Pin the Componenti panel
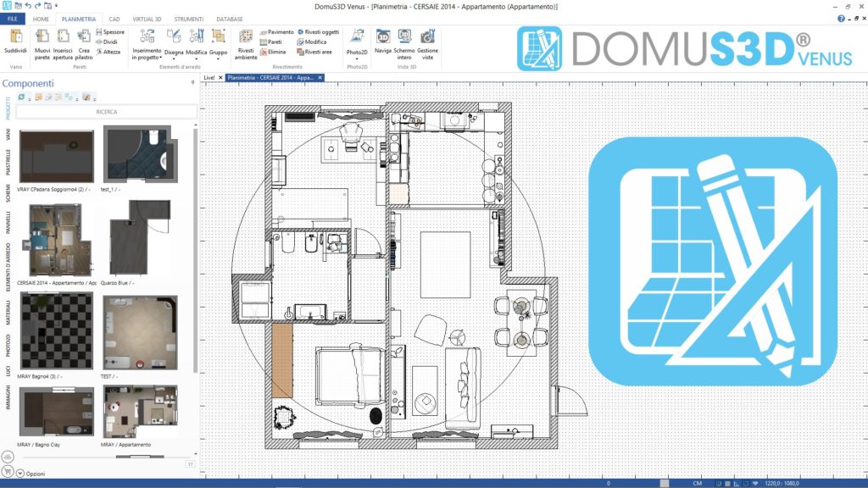The height and width of the screenshot is (488, 868). [192, 82]
